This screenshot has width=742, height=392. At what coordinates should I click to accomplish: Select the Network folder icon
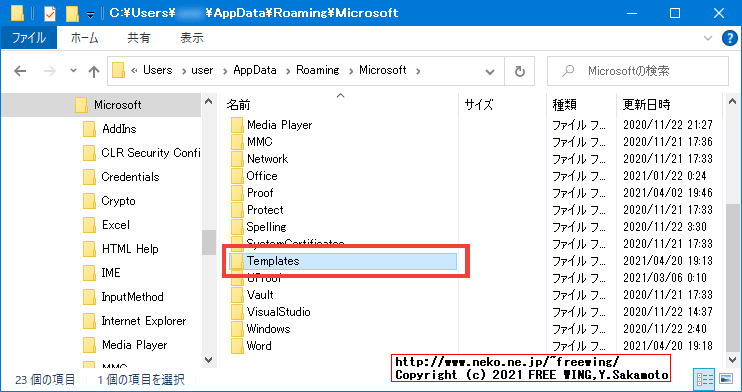(237, 159)
